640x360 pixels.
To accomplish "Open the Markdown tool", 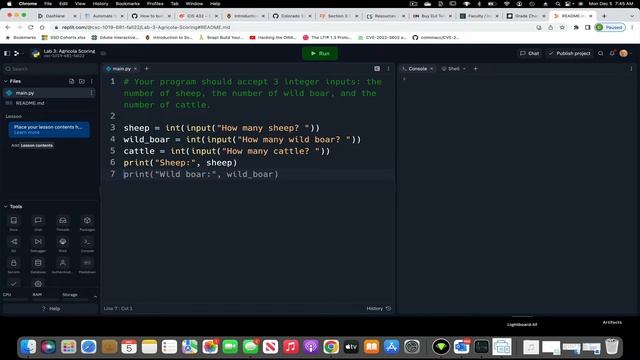I will pyautogui.click(x=87, y=265).
